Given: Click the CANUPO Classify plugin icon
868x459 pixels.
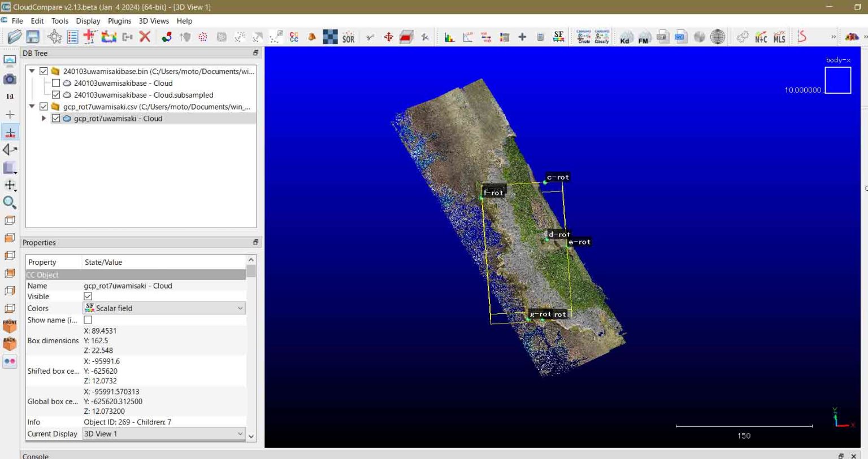Looking at the screenshot, I should pos(602,37).
